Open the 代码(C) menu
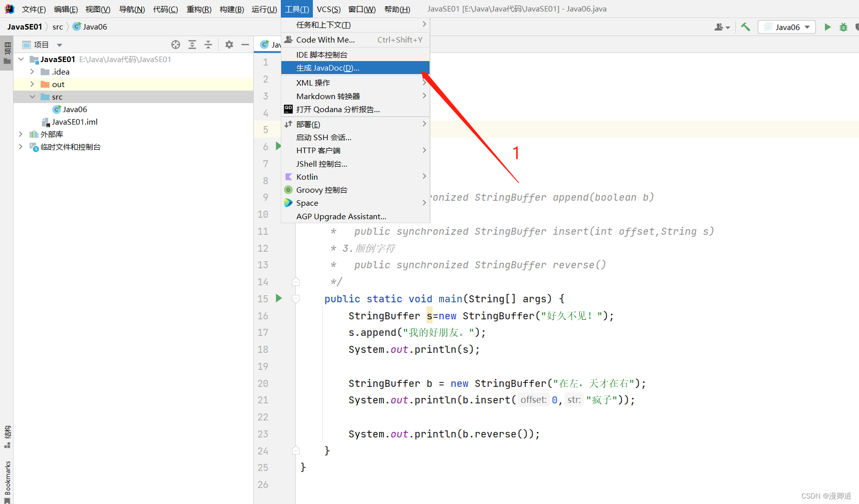Screen dimensions: 859x504 pyautogui.click(x=165, y=9)
